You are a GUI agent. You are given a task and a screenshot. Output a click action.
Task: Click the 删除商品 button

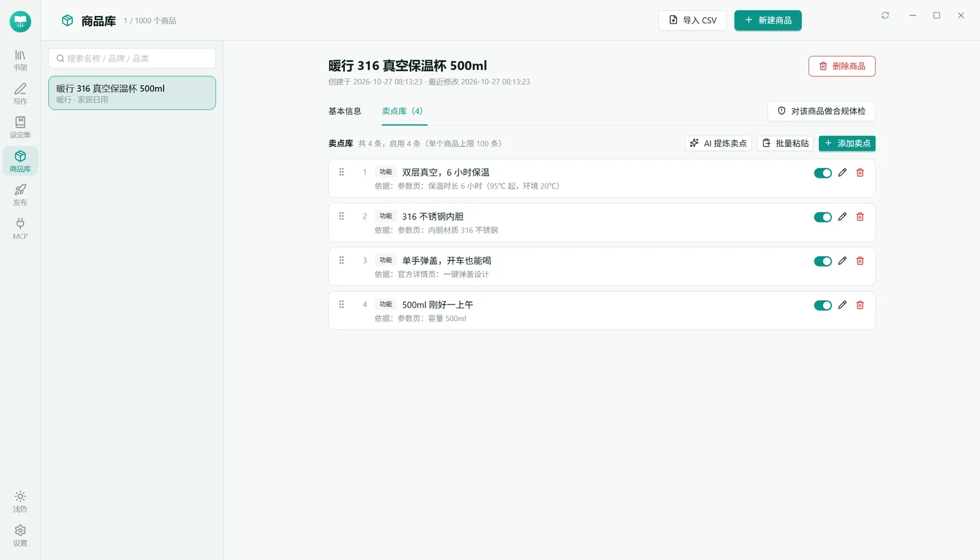click(x=842, y=66)
